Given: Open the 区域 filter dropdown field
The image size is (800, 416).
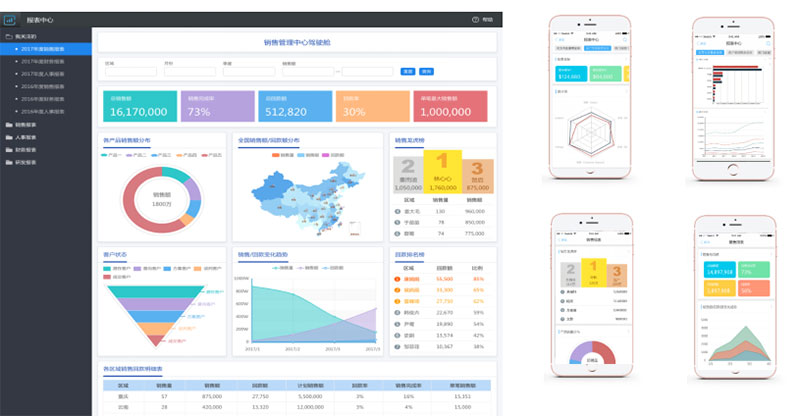Looking at the screenshot, I should point(131,71).
